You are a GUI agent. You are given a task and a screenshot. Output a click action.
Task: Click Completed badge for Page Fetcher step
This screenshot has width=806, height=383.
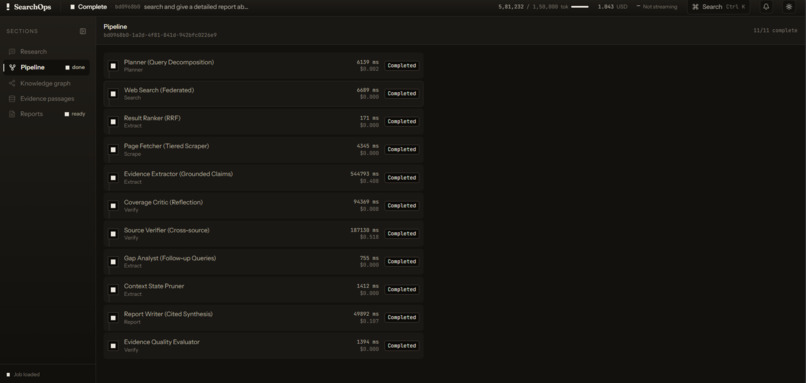click(401, 150)
